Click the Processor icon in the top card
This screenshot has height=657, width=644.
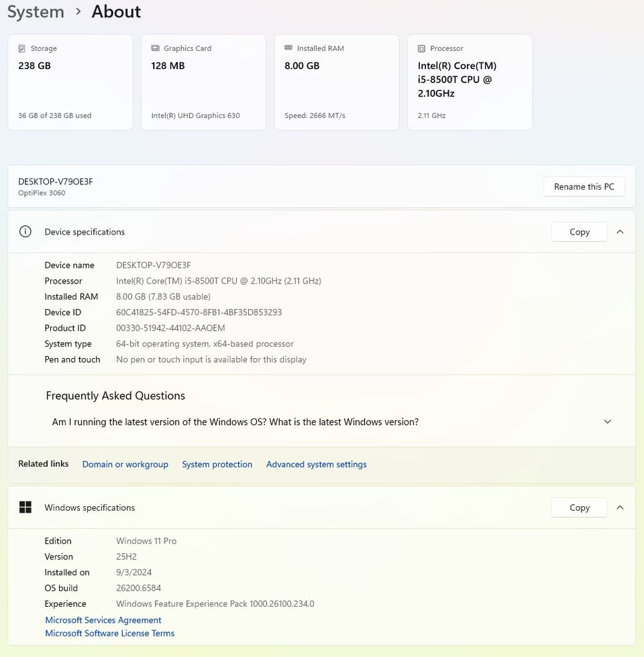421,49
